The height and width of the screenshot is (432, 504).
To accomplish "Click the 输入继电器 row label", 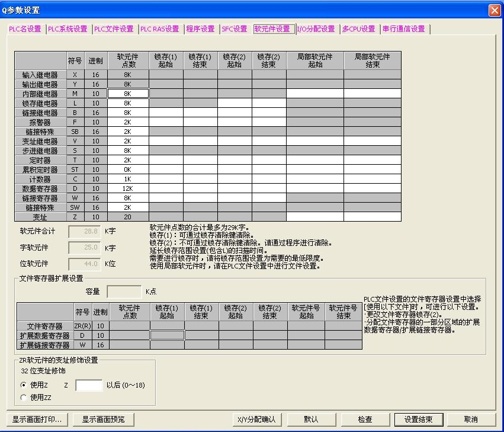I will point(40,75).
